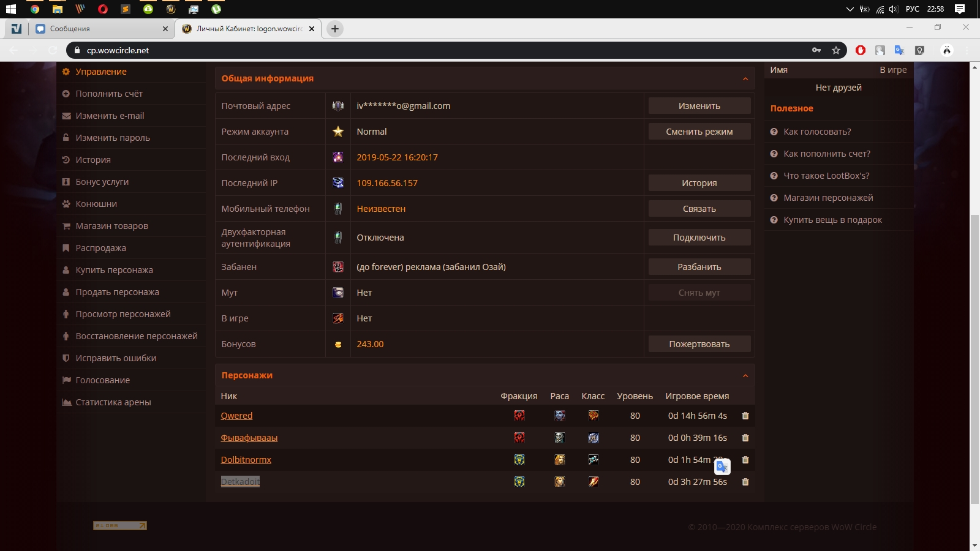The image size is (980, 551).
Task: Open the Opera extension icon in toolbar
Action: click(861, 50)
